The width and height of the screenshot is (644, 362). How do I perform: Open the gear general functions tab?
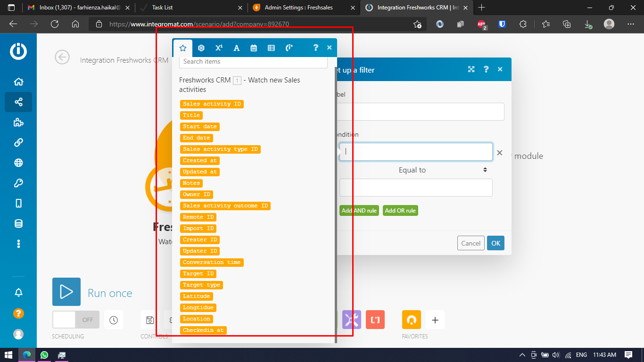(x=201, y=48)
